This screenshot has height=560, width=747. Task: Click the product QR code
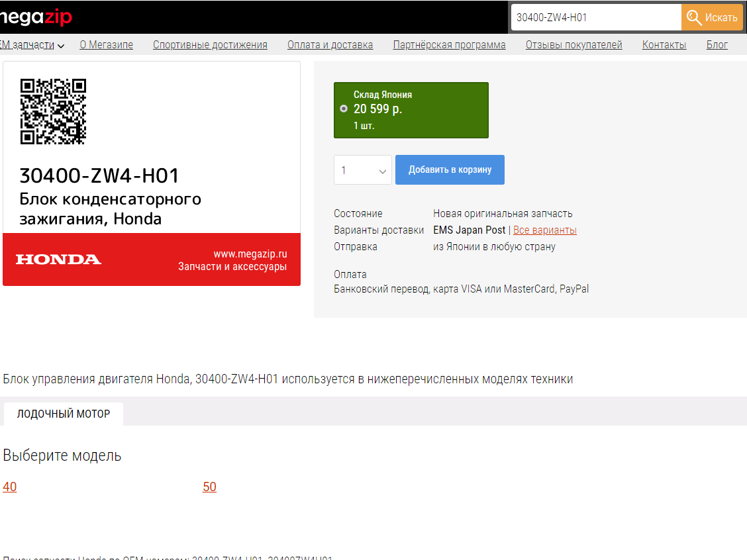click(53, 111)
